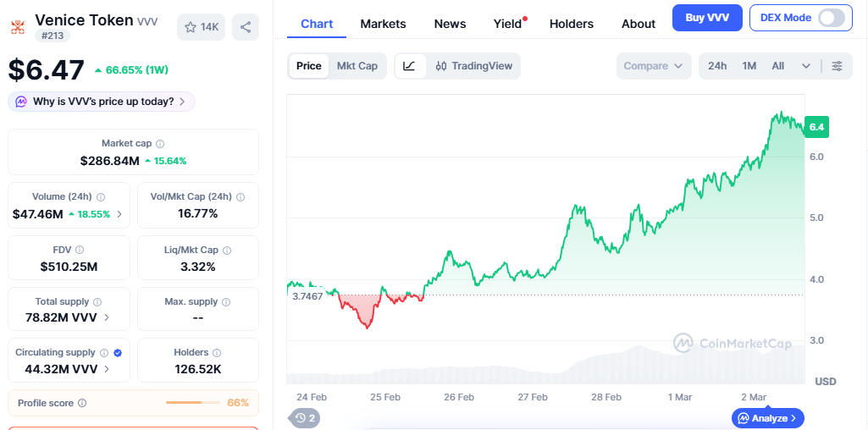Open chart settings sliders icon

click(x=837, y=66)
